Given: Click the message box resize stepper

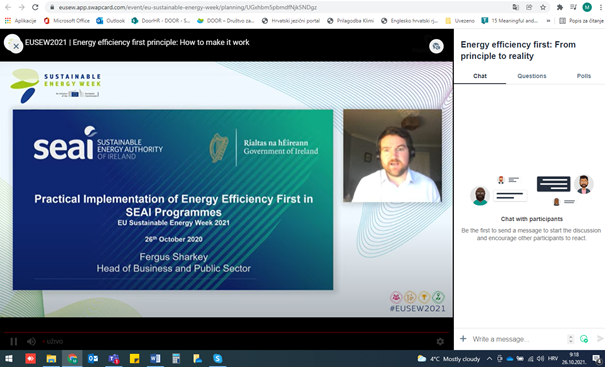Looking at the screenshot, I should click(571, 339).
